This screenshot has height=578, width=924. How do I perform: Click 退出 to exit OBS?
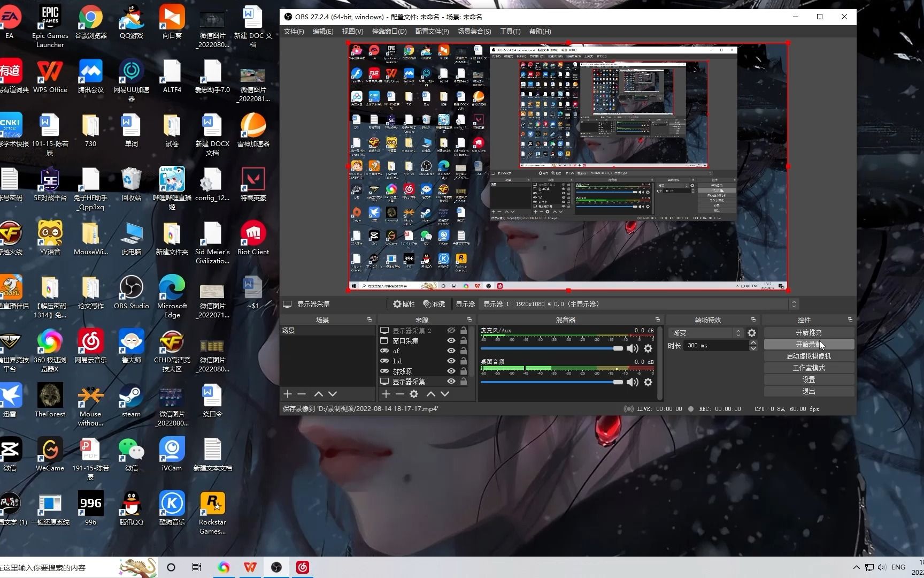808,391
